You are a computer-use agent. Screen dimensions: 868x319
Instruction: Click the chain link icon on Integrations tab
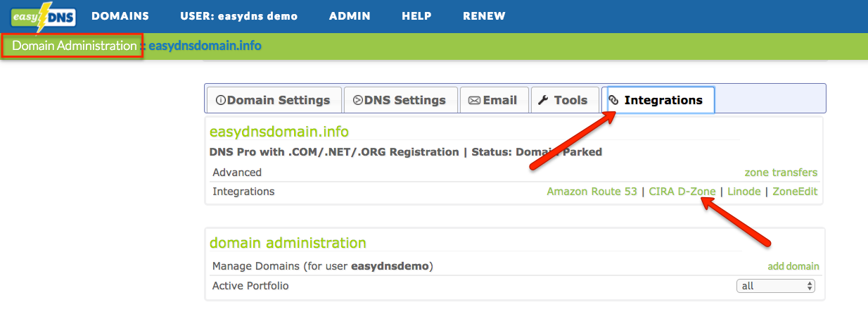pos(613,100)
